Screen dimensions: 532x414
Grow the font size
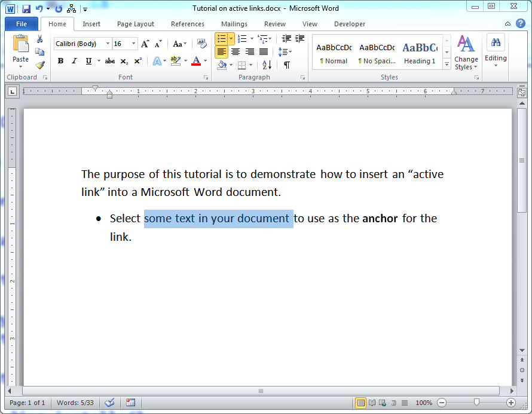point(145,44)
